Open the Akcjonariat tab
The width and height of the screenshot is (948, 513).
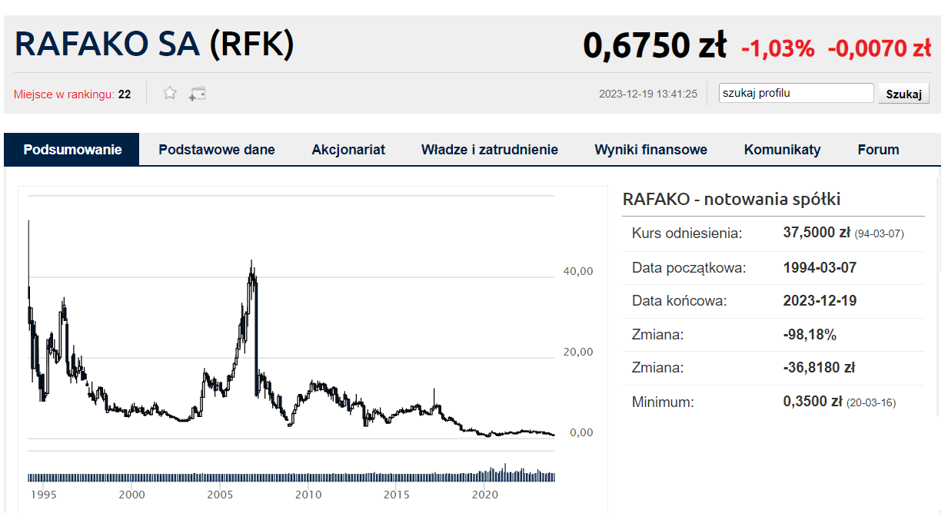[348, 149]
